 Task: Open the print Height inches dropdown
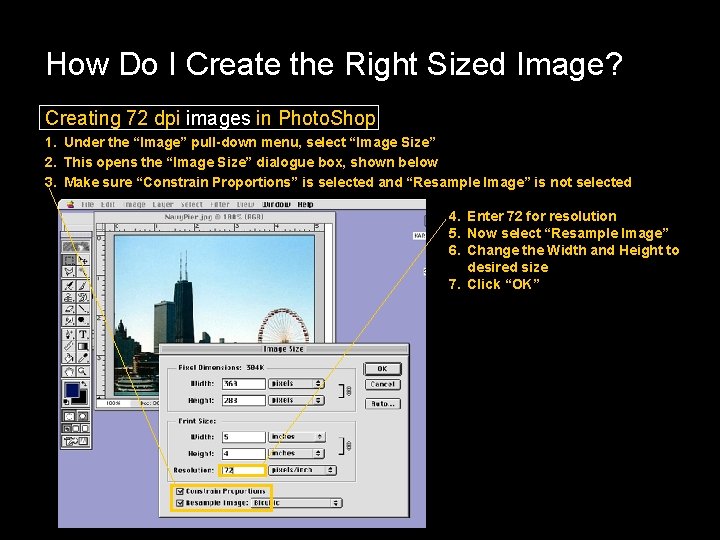tap(297, 453)
